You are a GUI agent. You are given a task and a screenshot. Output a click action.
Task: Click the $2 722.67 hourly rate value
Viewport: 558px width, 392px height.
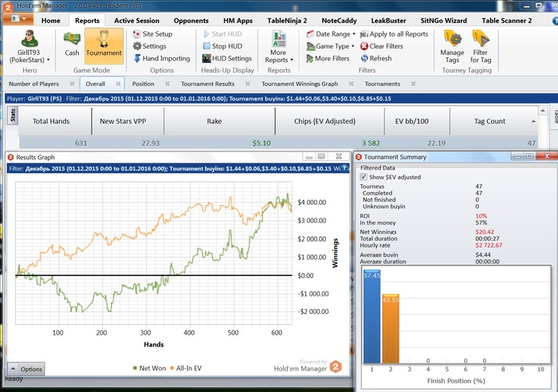tap(489, 245)
